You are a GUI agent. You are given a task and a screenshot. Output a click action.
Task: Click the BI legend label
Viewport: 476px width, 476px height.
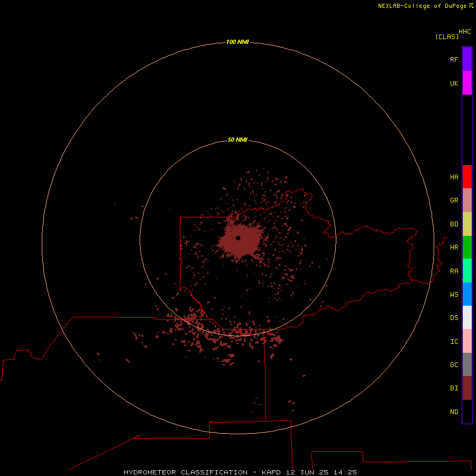pos(454,388)
